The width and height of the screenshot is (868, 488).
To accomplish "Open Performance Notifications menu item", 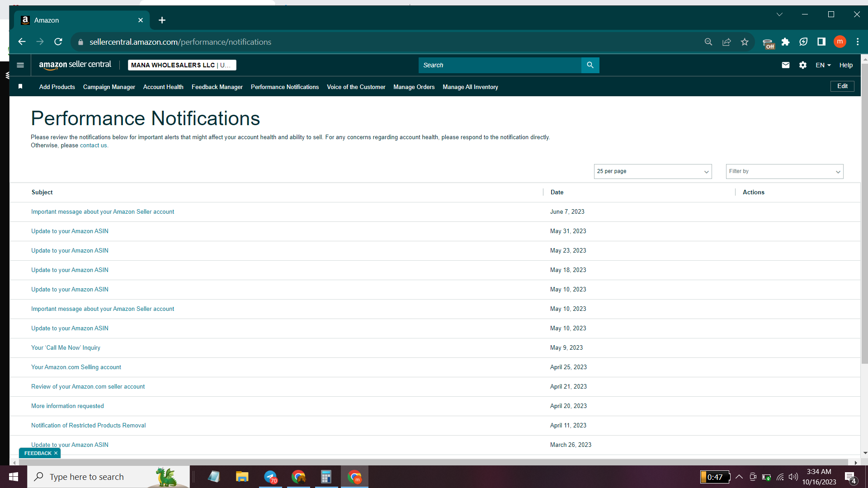I will pos(285,87).
